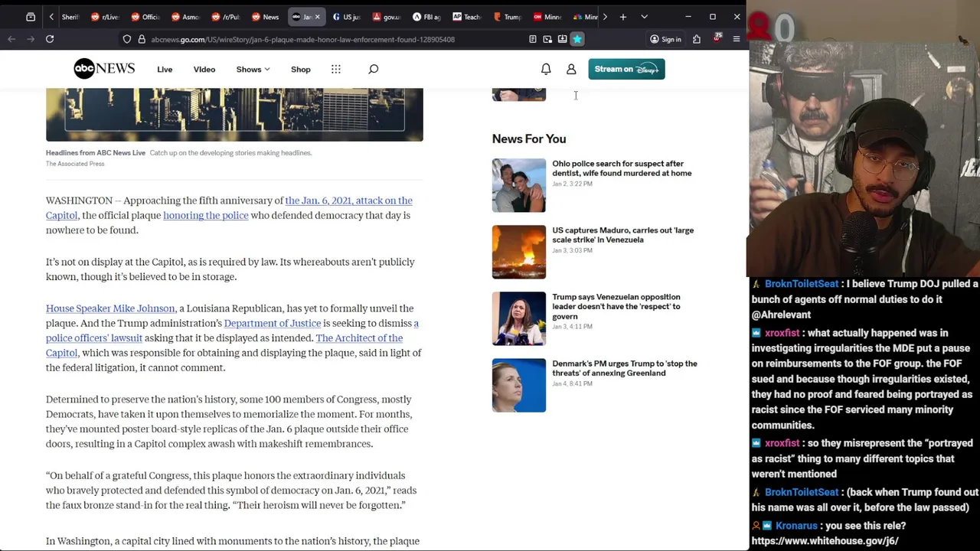
Task: Expand the list all tabs dropdown
Action: pos(644,17)
